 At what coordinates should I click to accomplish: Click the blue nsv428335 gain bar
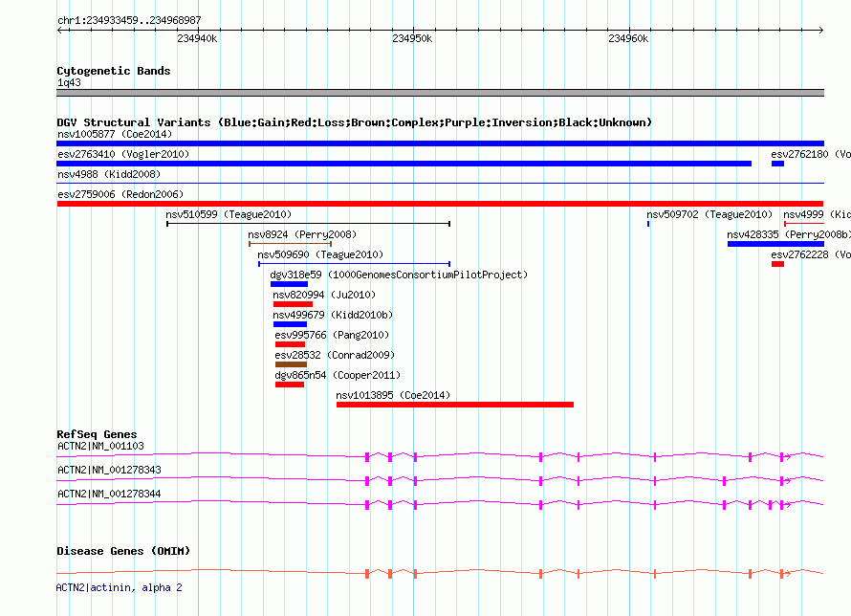(x=775, y=244)
